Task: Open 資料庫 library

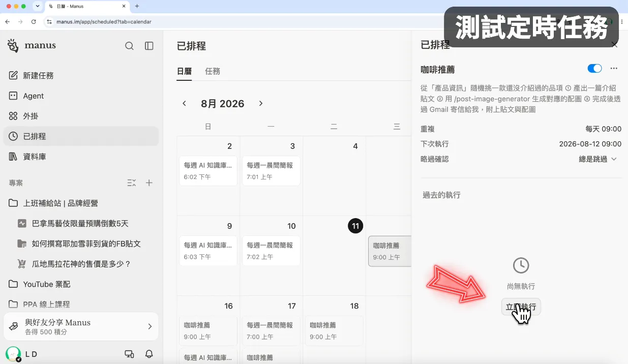Action: [x=81, y=157]
